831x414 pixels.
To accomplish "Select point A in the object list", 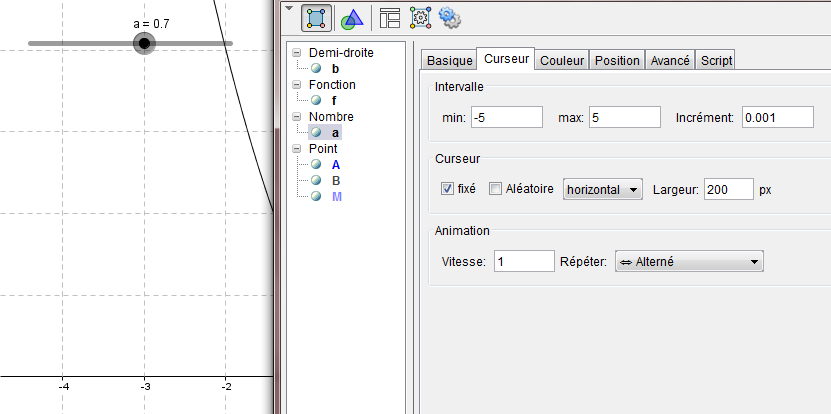I will pos(336,165).
